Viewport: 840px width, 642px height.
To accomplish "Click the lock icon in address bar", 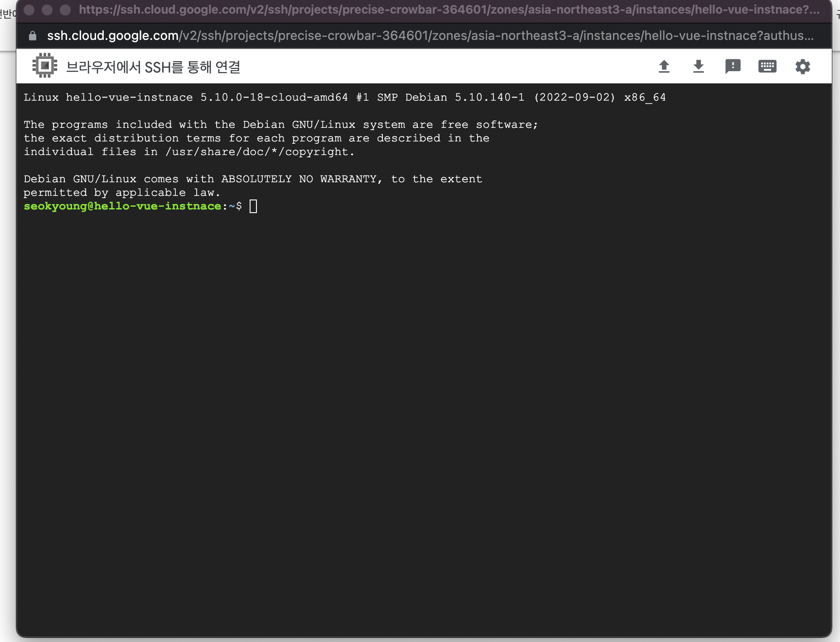I will click(32, 36).
